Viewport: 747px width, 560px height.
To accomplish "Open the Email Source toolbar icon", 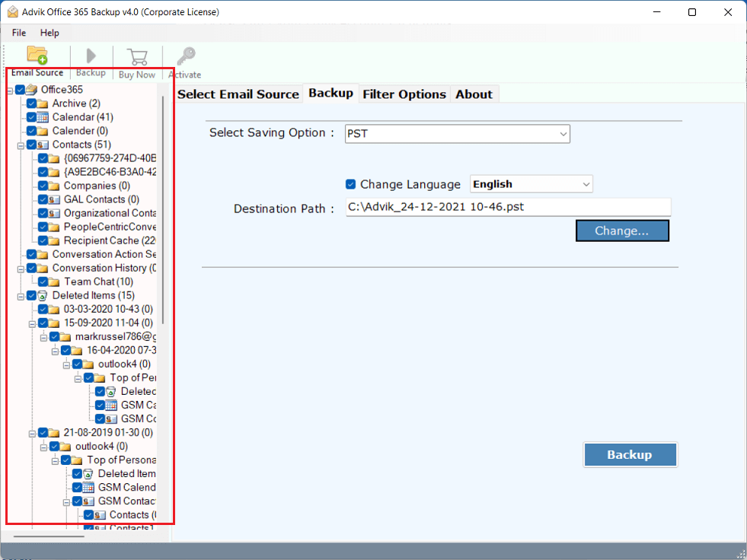I will (37, 56).
